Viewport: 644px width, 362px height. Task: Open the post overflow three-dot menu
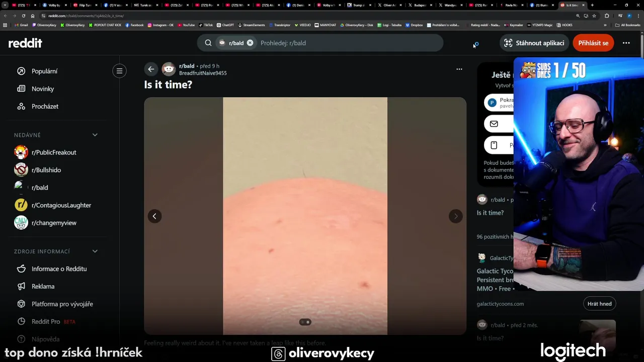pyautogui.click(x=459, y=69)
